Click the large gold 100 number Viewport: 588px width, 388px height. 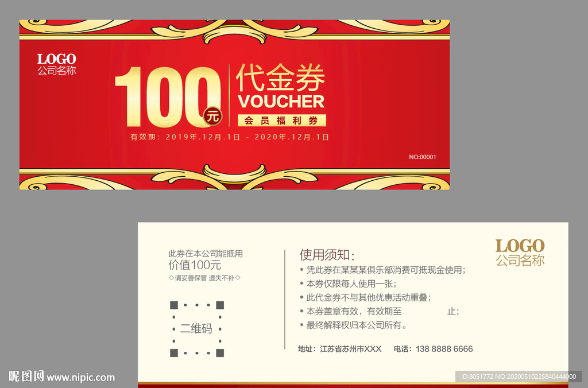[x=168, y=97]
